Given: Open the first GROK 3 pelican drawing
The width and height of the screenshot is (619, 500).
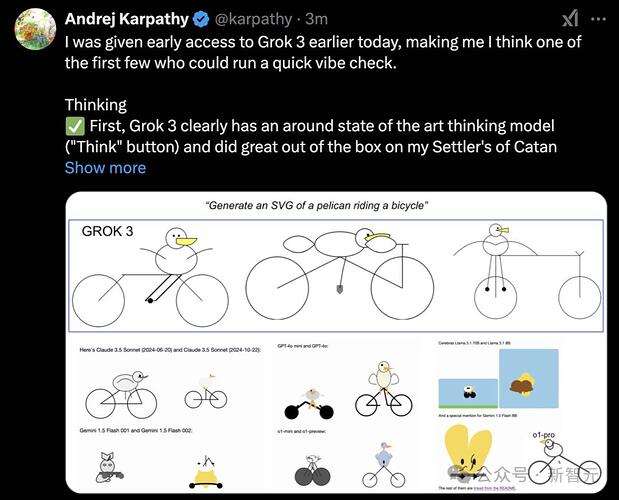Looking at the screenshot, I should pos(150,276).
